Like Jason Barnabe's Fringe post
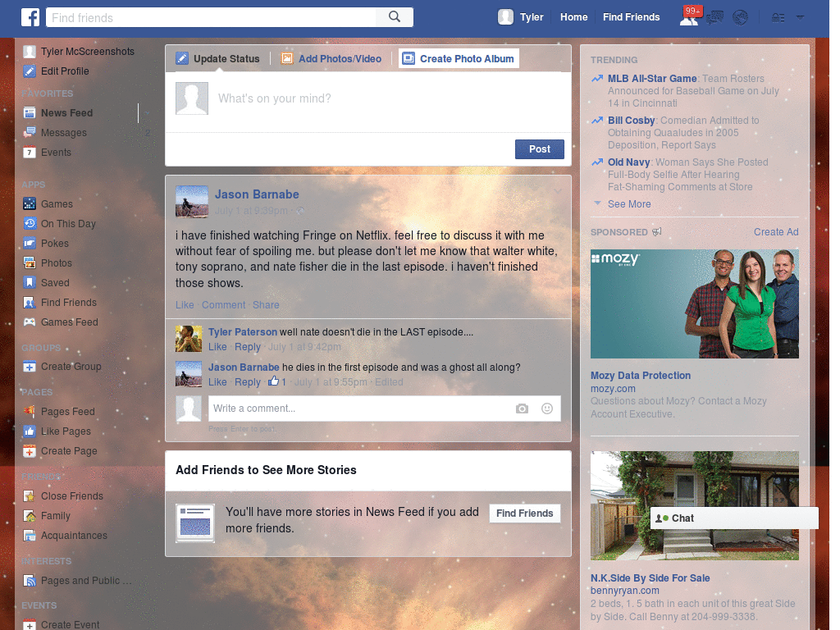 (x=185, y=305)
